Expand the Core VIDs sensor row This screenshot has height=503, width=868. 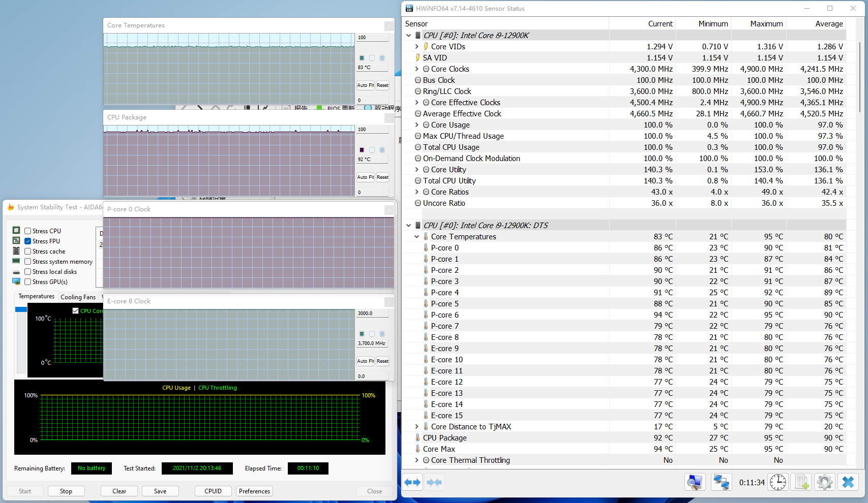417,47
